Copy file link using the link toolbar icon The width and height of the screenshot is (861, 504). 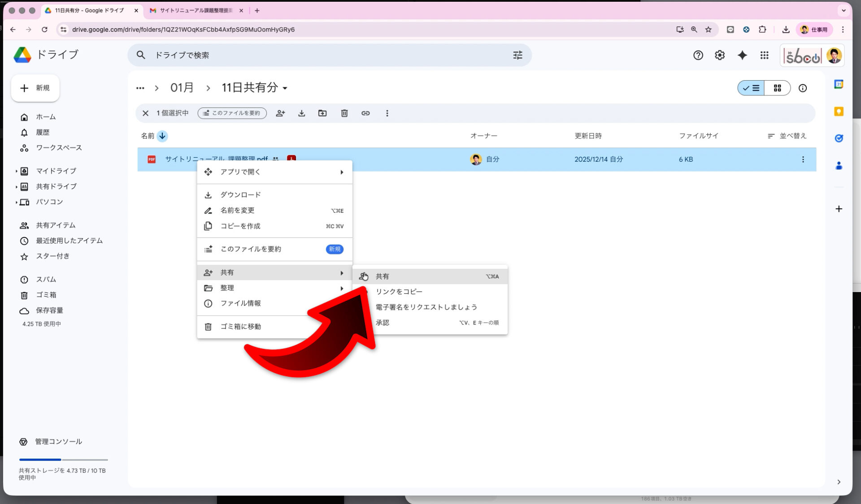(x=365, y=113)
